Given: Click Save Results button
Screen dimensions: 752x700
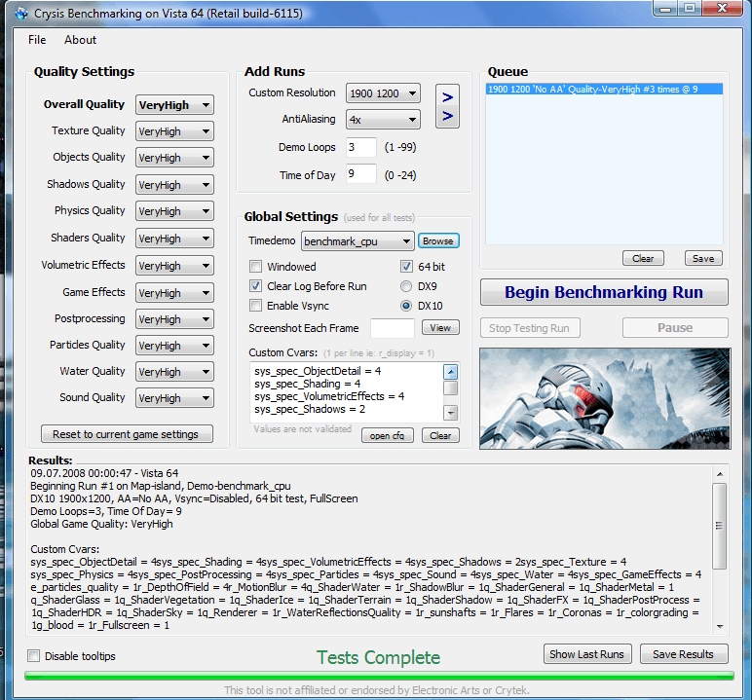Looking at the screenshot, I should pos(684,654).
